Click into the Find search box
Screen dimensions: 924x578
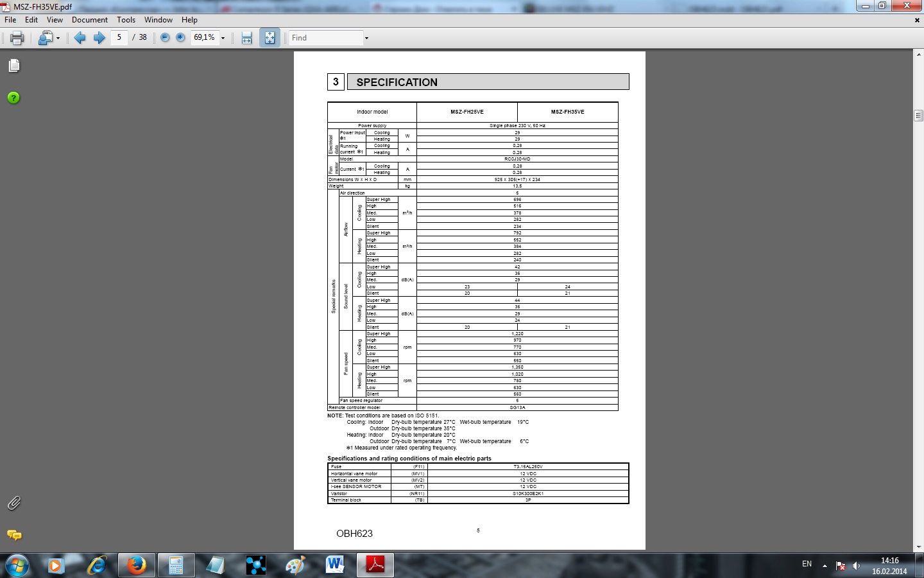[326, 38]
